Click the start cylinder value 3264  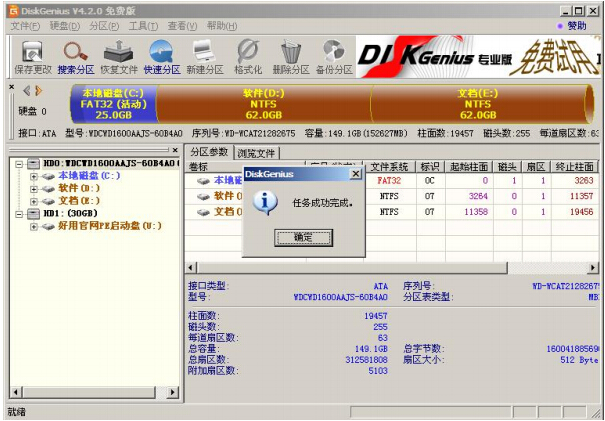(x=478, y=196)
